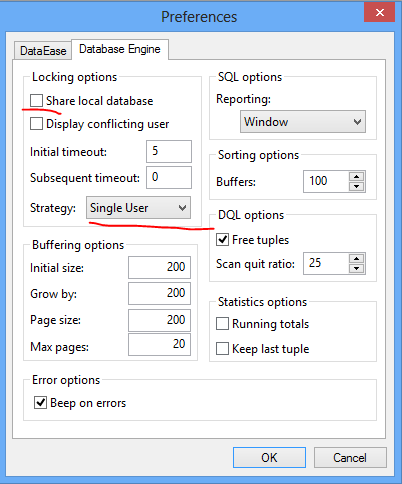Open the Strategy Single User dropdown
This screenshot has width=402, height=484.
point(139,208)
